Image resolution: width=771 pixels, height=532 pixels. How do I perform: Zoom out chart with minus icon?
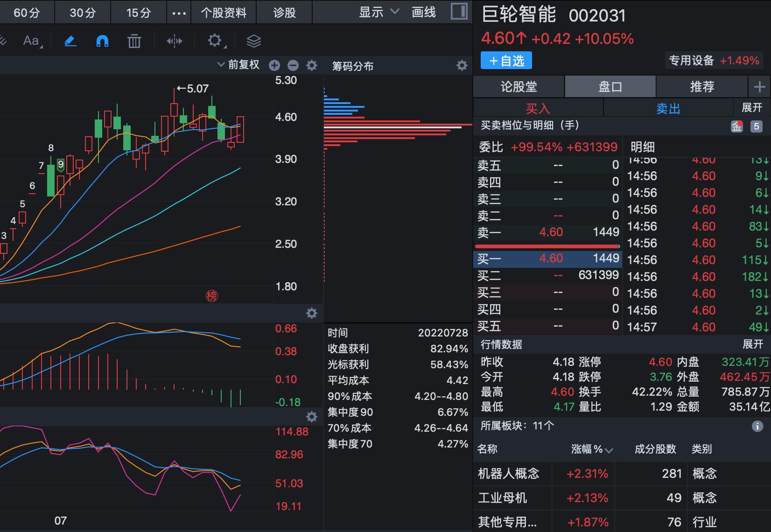(293, 65)
